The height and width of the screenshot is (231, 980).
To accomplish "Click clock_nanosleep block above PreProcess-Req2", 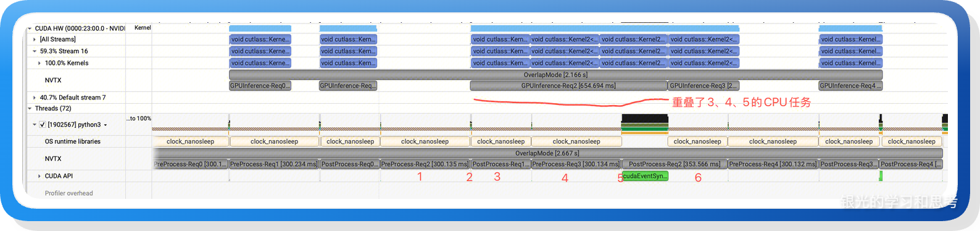I will 425,141.
